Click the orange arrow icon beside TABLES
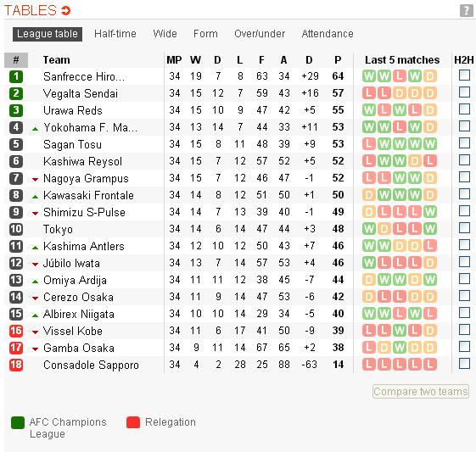Image resolution: width=476 pixels, height=452 pixels. tap(65, 11)
